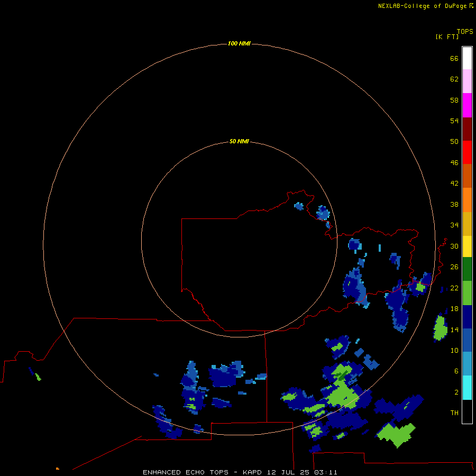Select the cyan legend swatch
Screen dimensions: 476x476
[x=467, y=388]
